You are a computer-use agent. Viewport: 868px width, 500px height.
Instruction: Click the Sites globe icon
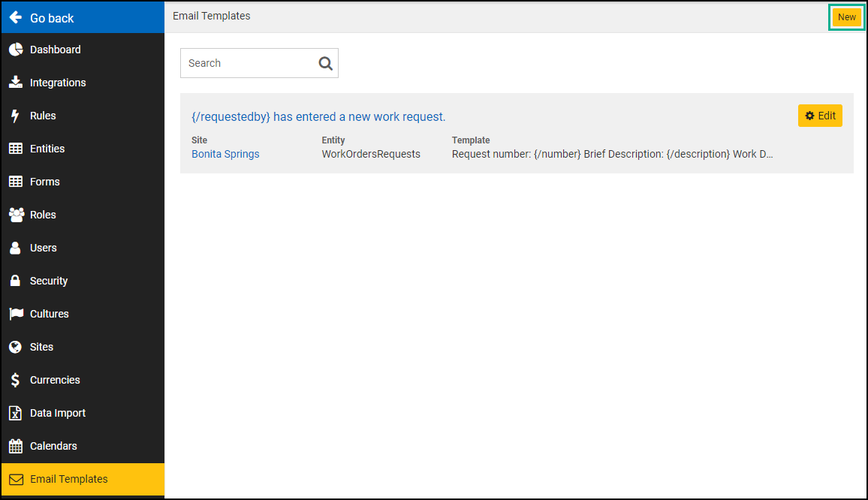pyautogui.click(x=15, y=347)
